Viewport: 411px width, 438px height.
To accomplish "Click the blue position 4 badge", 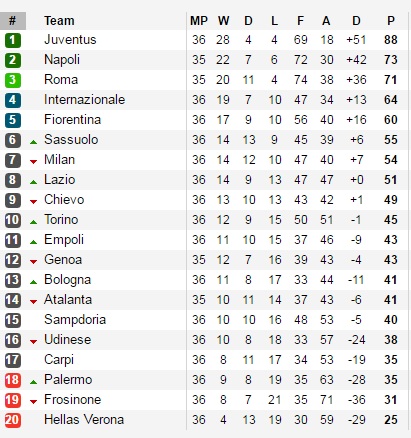I will pyautogui.click(x=13, y=100).
